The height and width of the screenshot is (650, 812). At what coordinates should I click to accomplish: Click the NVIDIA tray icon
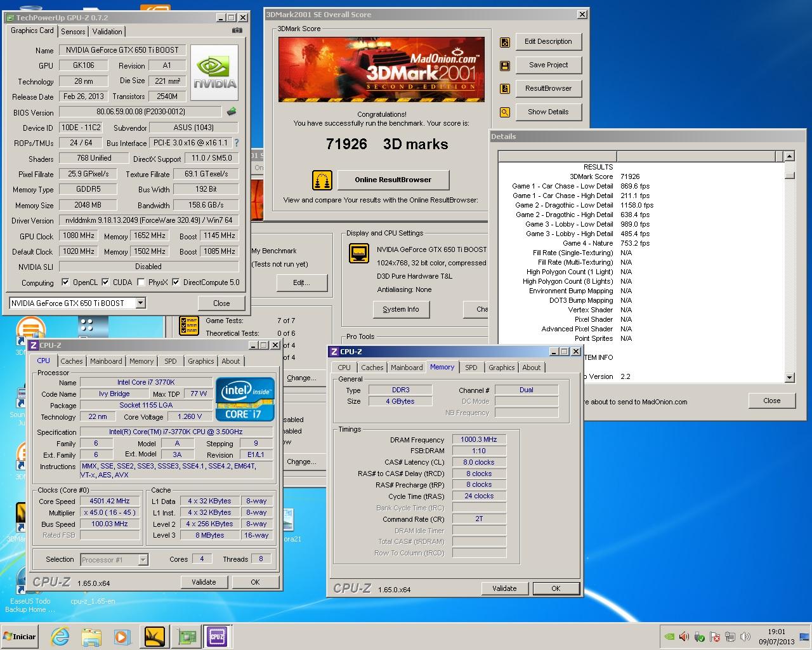click(669, 637)
